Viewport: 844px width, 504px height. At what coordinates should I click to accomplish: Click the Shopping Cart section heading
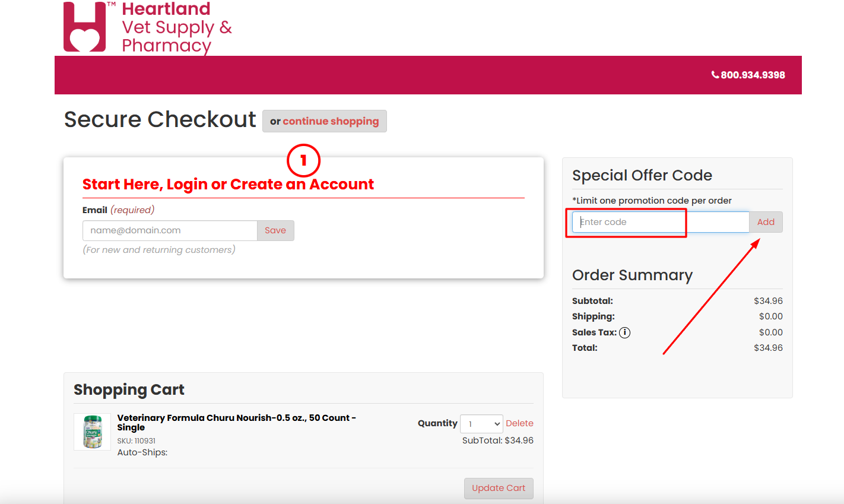pos(129,389)
